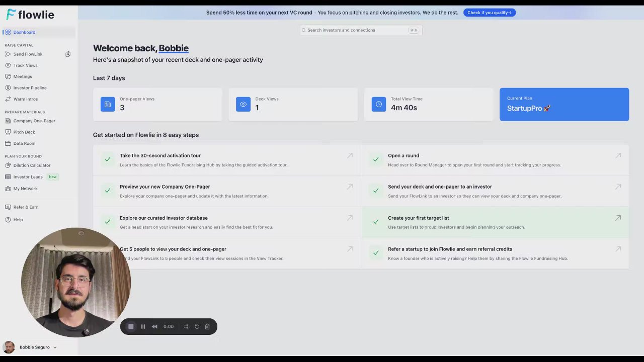644x362 pixels.
Task: Focus the search investors and connections field
Action: click(x=361, y=30)
